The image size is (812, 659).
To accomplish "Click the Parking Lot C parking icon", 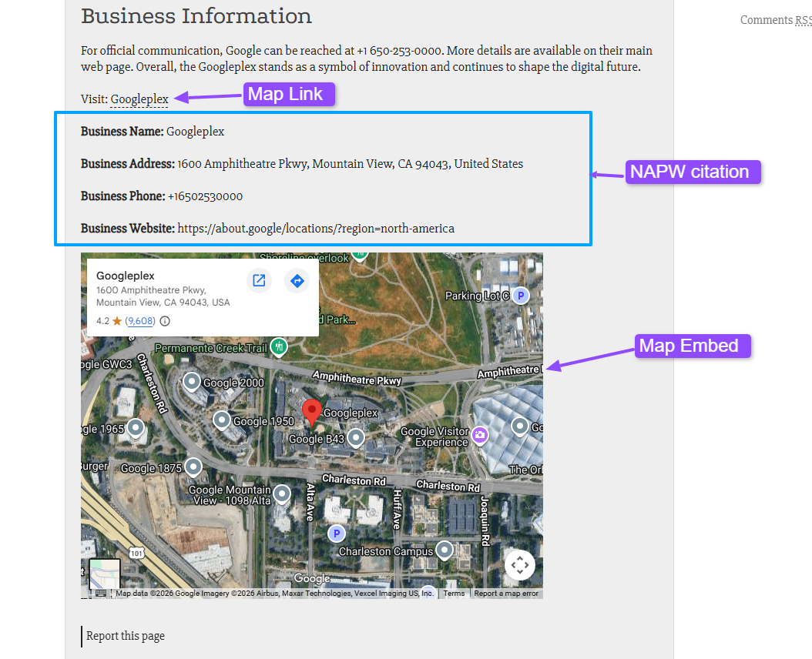I will point(521,296).
